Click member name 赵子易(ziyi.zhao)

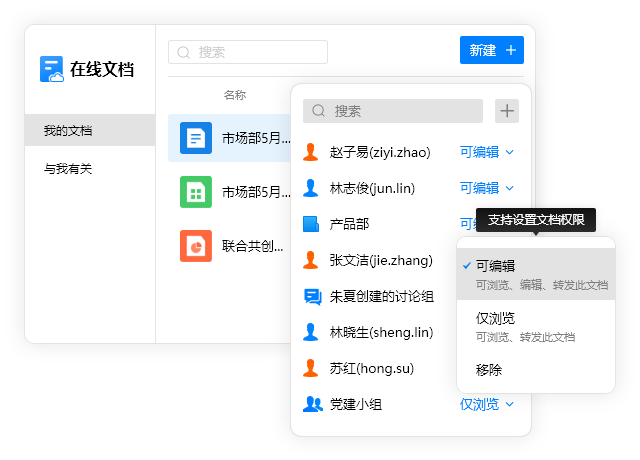pyautogui.click(x=380, y=152)
